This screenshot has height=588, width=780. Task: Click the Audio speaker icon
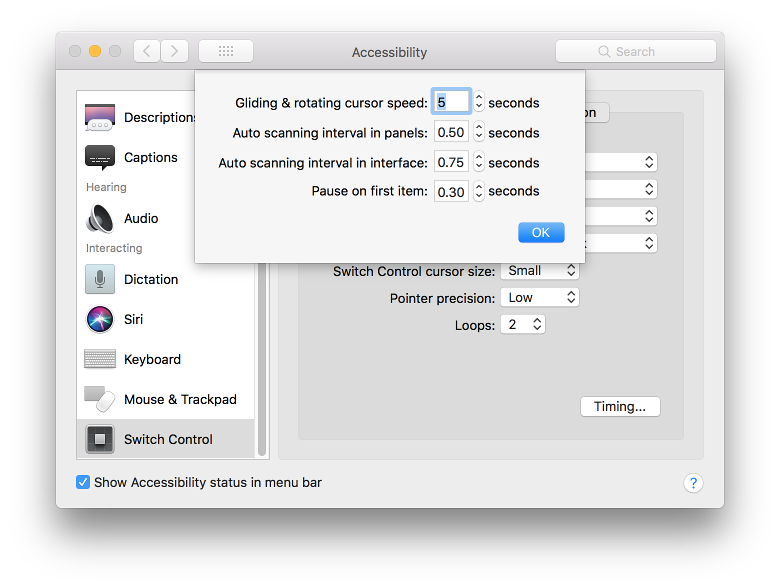tap(100, 218)
